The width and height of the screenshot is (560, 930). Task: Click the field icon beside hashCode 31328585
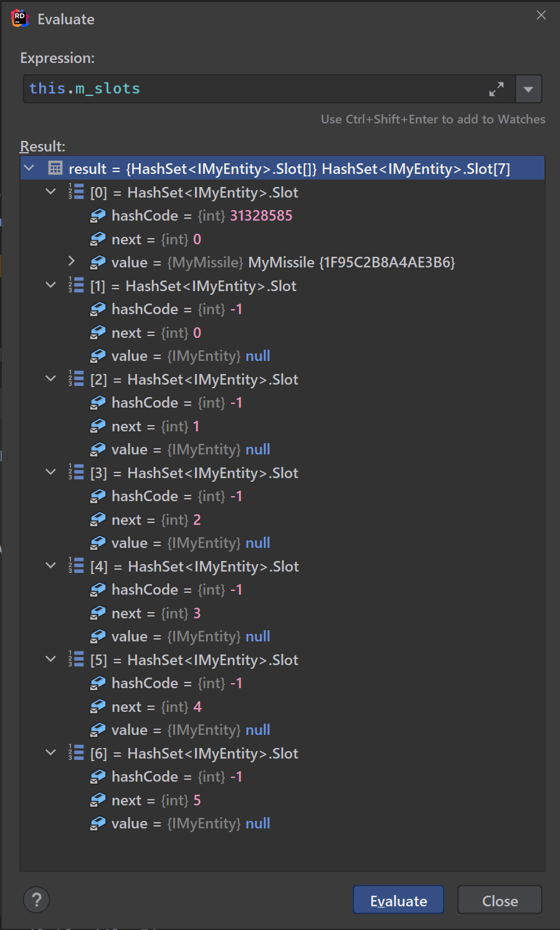pos(98,216)
